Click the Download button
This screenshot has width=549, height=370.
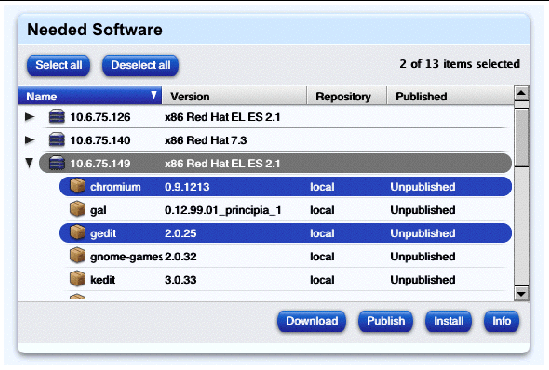coord(312,321)
